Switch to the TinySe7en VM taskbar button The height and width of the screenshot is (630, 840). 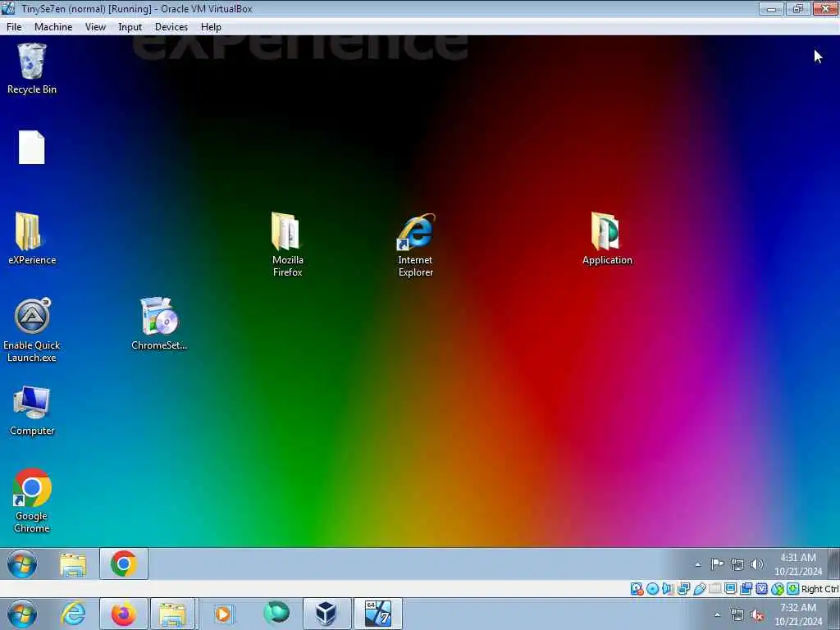click(x=377, y=614)
